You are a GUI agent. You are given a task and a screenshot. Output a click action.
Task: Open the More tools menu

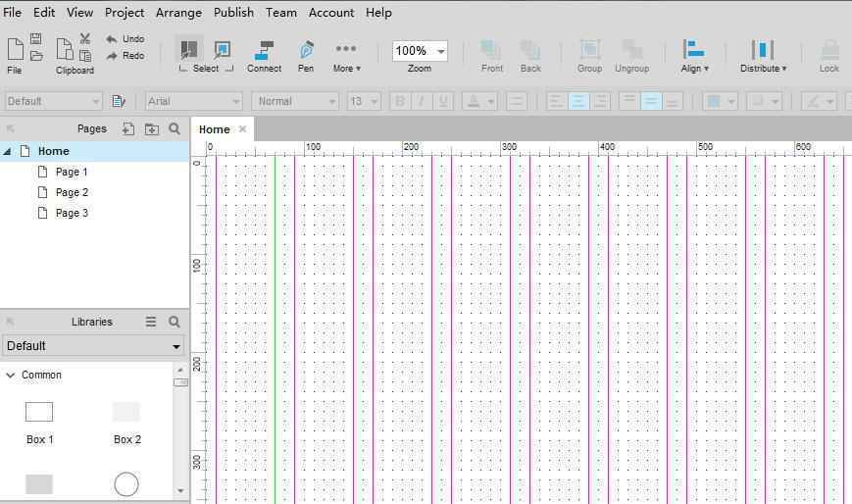347,57
